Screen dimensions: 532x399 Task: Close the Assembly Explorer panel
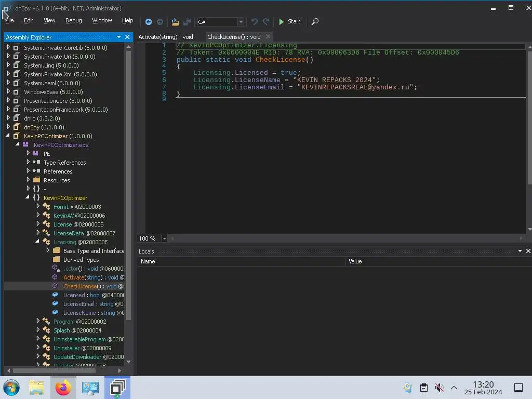pyautogui.click(x=127, y=37)
